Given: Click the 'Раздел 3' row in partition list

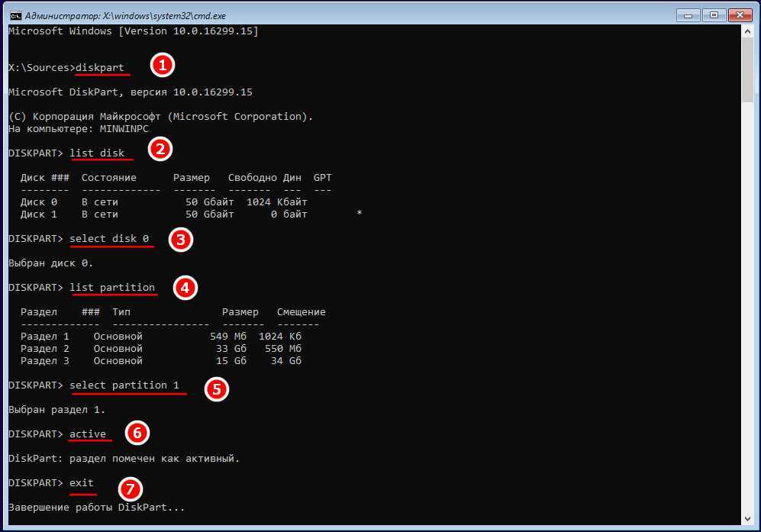Looking at the screenshot, I should pyautogui.click(x=162, y=360).
